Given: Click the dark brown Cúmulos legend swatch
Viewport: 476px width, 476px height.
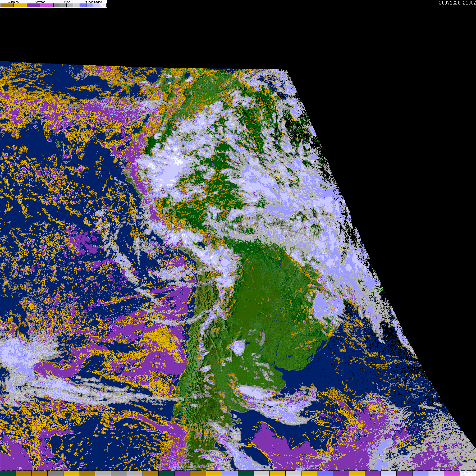Looking at the screenshot, I should 7,5.
